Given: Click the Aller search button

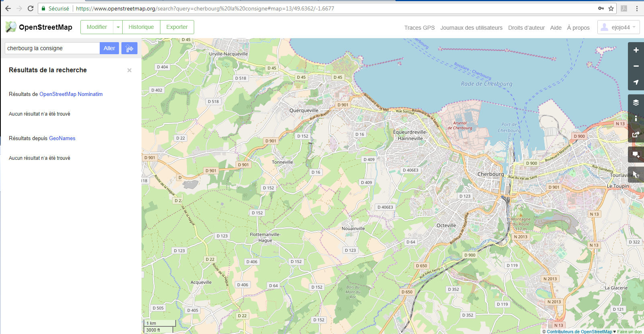Looking at the screenshot, I should click(109, 48).
